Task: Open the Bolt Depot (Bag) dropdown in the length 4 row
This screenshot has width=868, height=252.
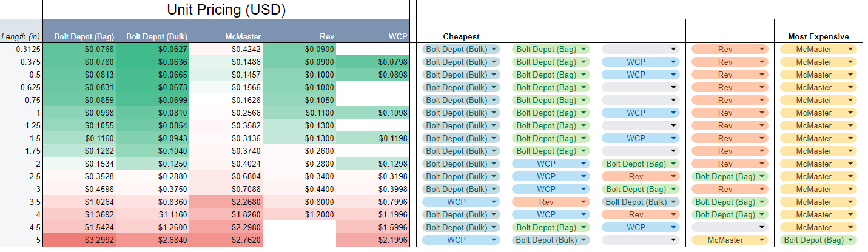Action: (x=730, y=214)
